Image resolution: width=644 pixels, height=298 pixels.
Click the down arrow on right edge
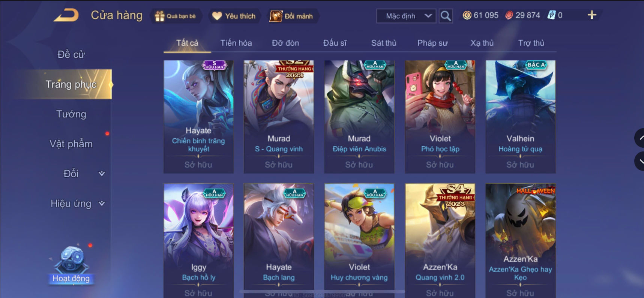[x=640, y=161]
